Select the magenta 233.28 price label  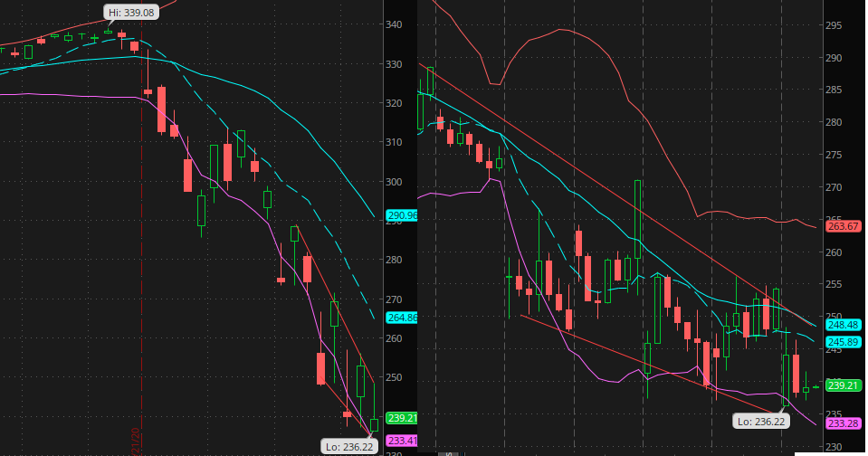[x=843, y=423]
